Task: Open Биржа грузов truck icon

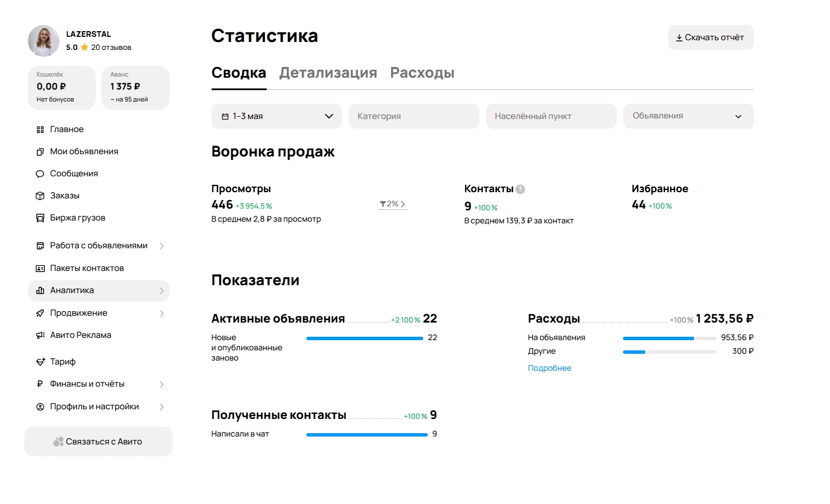Action: tap(40, 218)
